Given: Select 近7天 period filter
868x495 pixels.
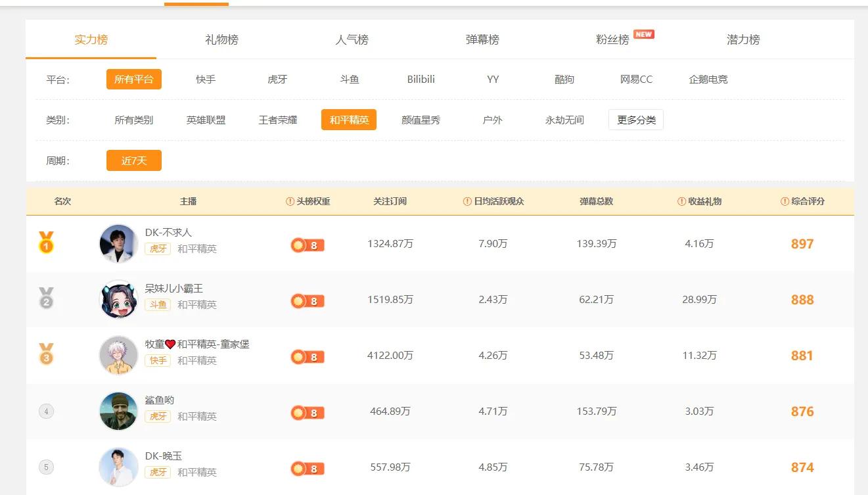Looking at the screenshot, I should coord(134,160).
